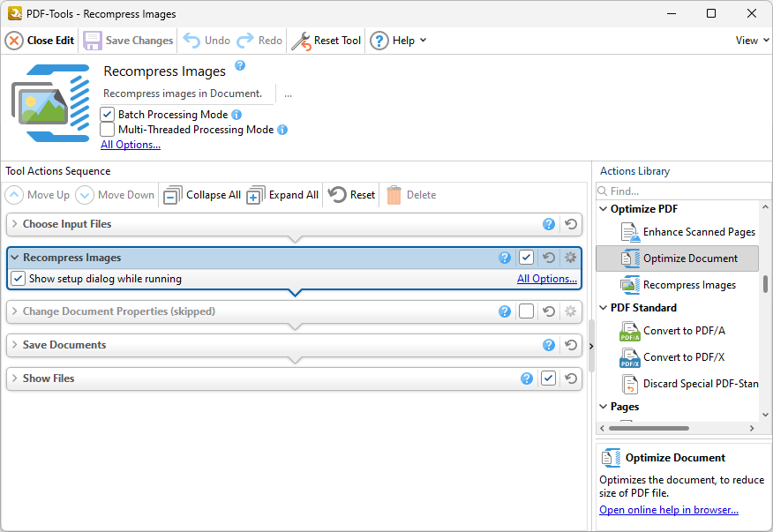773x532 pixels.
Task: Open settings gear for Recompress Images step
Action: pos(570,258)
